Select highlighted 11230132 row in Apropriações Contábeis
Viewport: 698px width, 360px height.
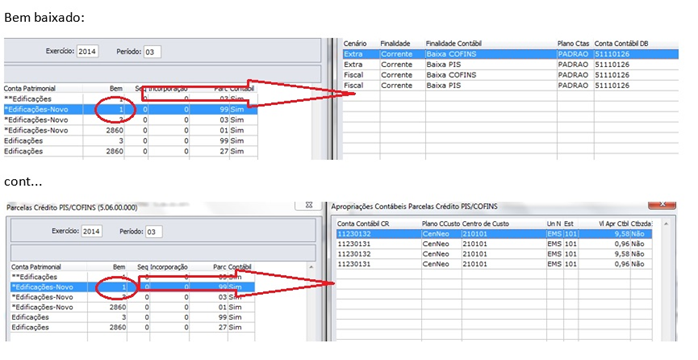pos(494,234)
